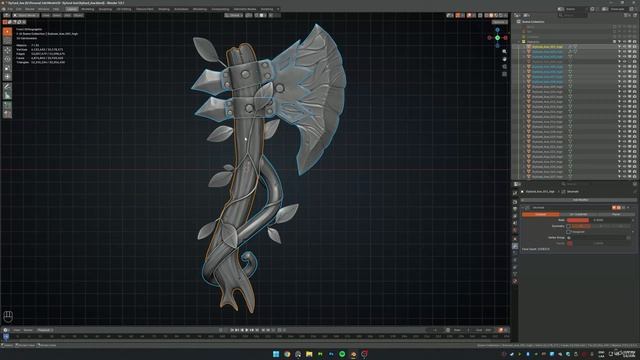Viewport: 640px width, 360px height.
Task: Select the Select Box tool in the toolbar
Action: pyautogui.click(x=7, y=32)
